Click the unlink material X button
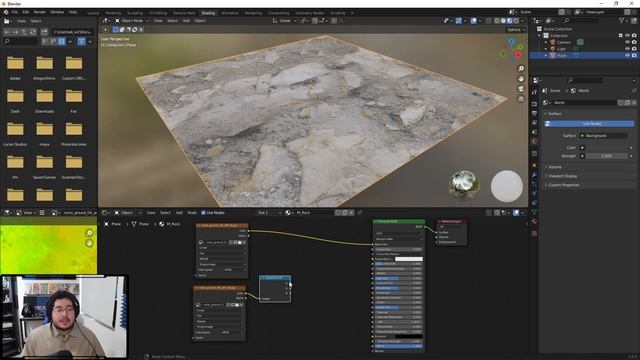This screenshot has height=360, width=640. point(351,213)
